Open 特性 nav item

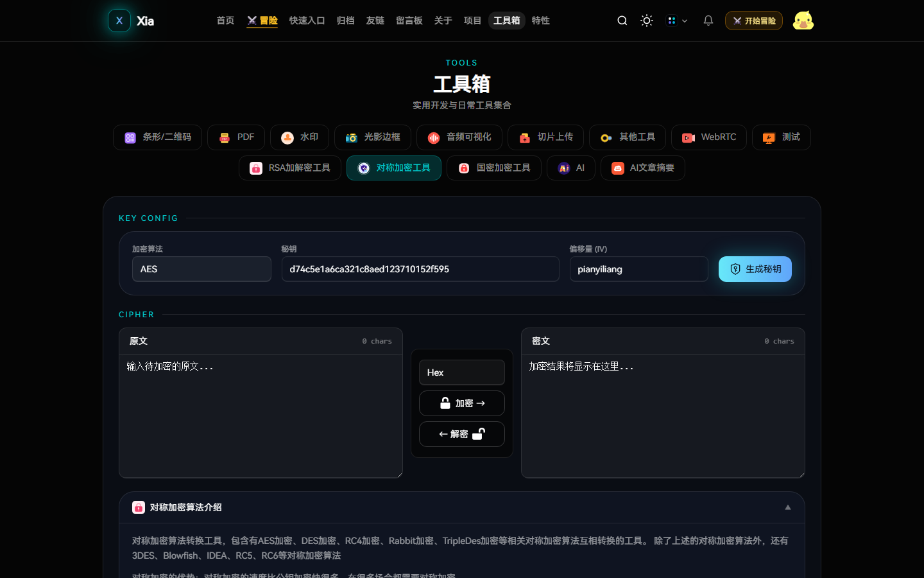(540, 21)
